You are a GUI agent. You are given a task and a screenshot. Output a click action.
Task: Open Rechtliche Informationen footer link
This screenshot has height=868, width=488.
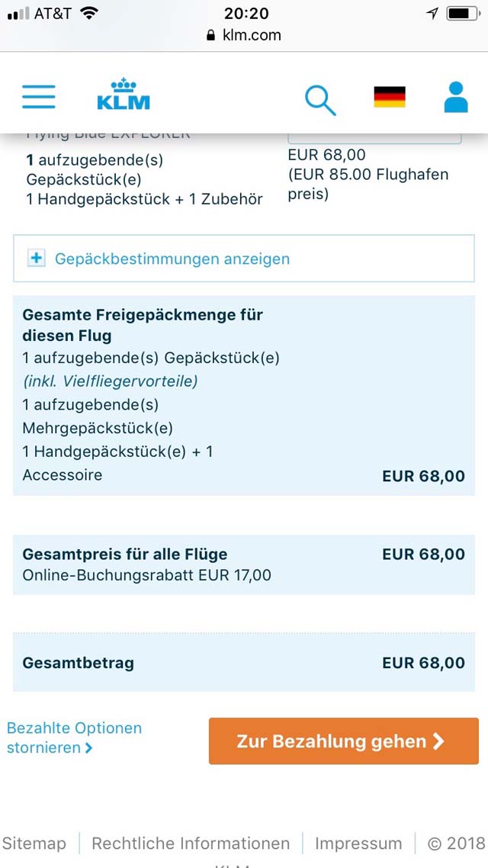[191, 844]
